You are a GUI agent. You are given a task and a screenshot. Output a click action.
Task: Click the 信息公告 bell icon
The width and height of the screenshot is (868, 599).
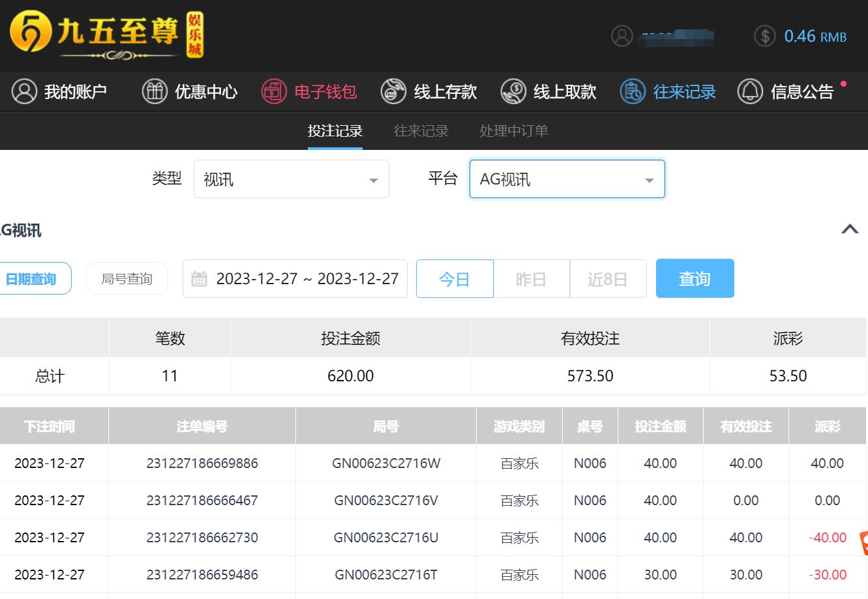pos(750,91)
